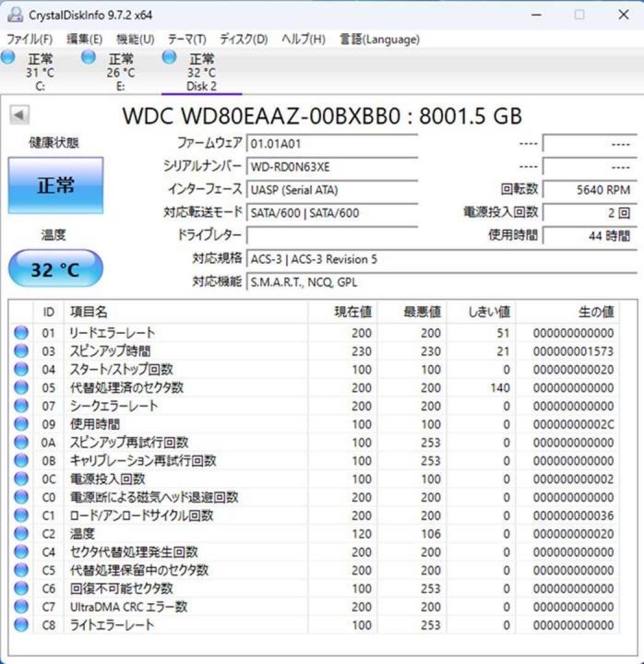
Task: Click the C: drive health status circle
Action: 8,57
